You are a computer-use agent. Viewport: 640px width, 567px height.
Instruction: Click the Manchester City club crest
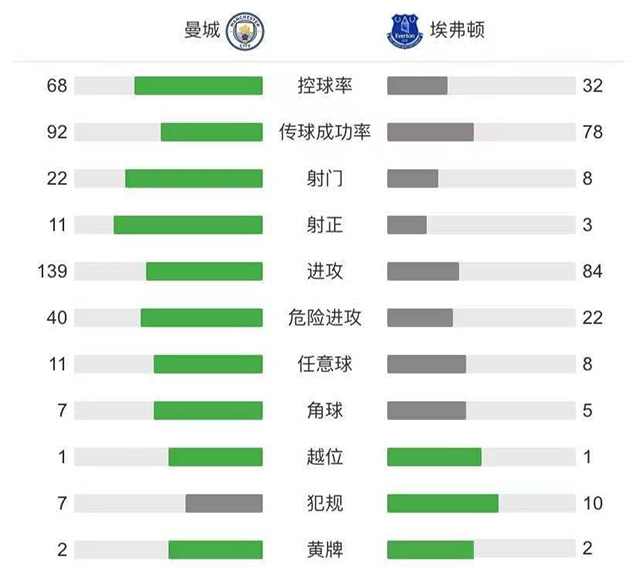click(241, 30)
